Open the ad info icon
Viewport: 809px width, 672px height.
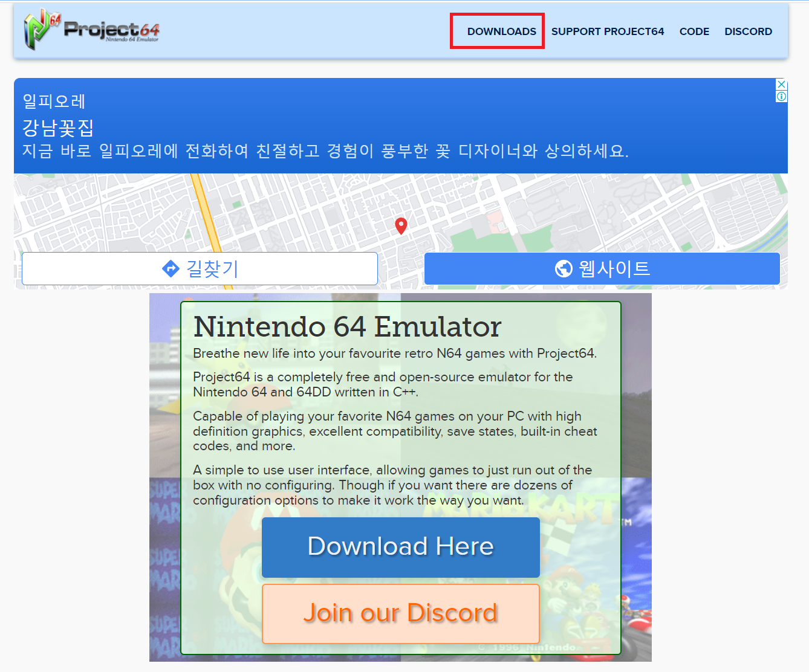click(782, 97)
